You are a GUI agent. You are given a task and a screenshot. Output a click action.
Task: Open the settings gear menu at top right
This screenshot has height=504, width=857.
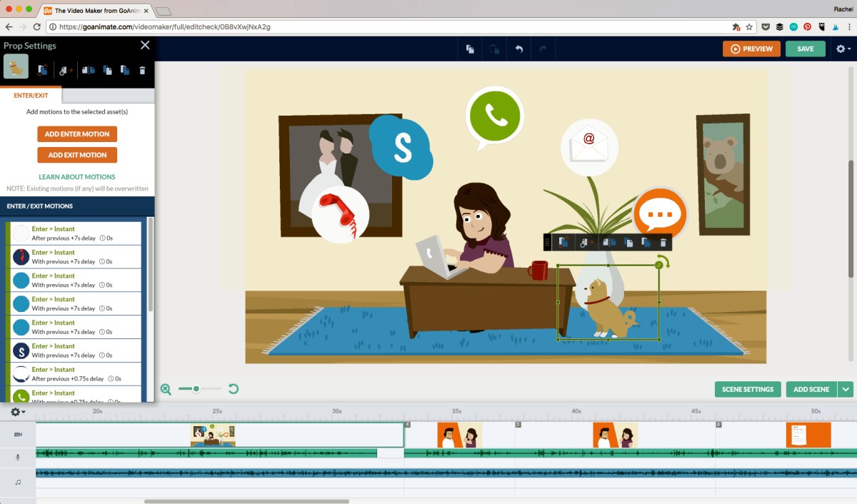coord(841,48)
